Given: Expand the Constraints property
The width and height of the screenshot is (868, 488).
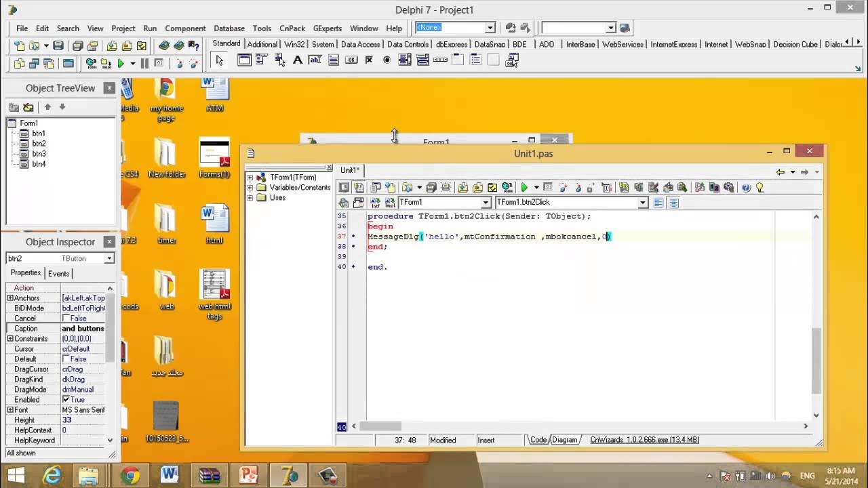Looking at the screenshot, I should pyautogui.click(x=10, y=339).
